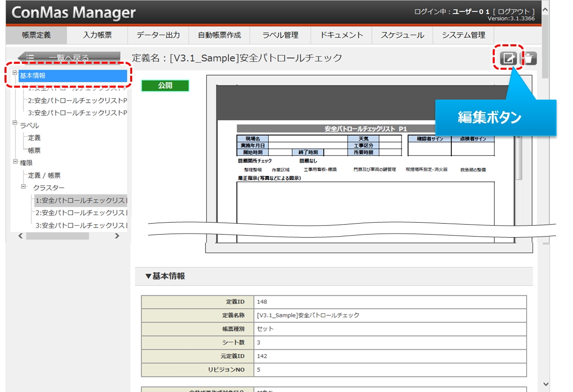The height and width of the screenshot is (392, 573).
Task: Click 帳票種別 value セット
Action: (265, 329)
